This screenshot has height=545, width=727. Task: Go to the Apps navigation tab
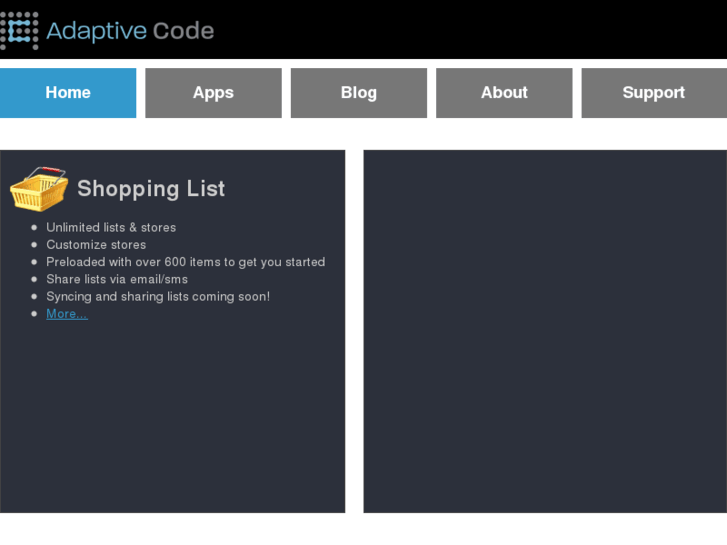tap(213, 93)
